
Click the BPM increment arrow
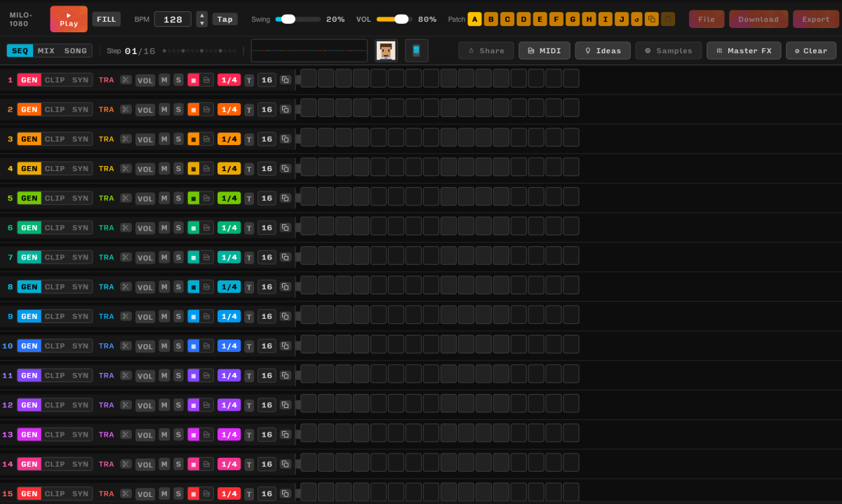(202, 15)
